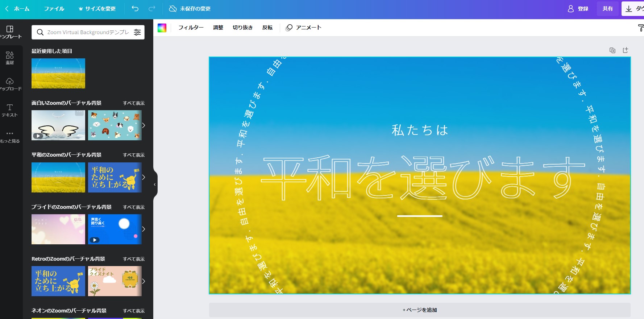Click the download button in the top bar
Image resolution: width=644 pixels, height=319 pixels.
(x=633, y=9)
